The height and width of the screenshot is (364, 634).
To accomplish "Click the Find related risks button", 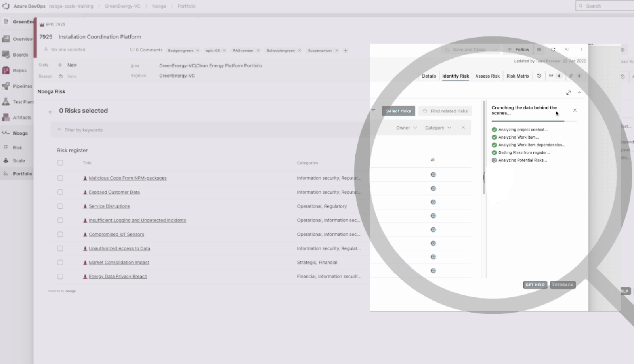I will (x=445, y=111).
